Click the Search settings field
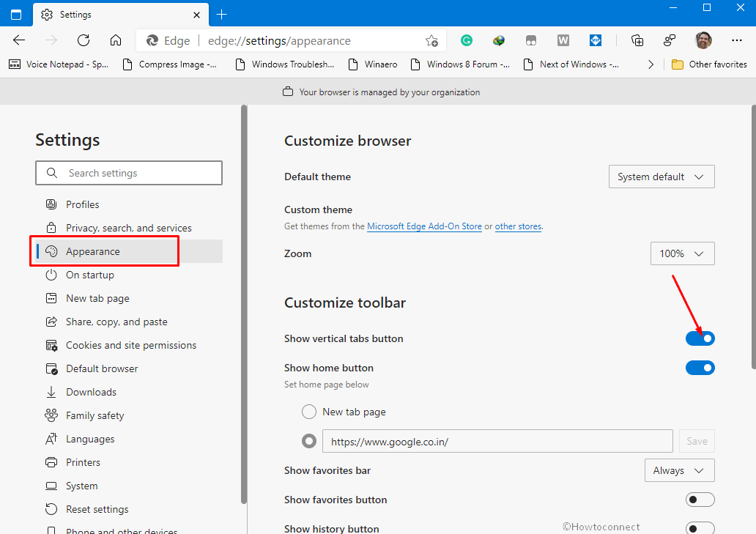 129,173
